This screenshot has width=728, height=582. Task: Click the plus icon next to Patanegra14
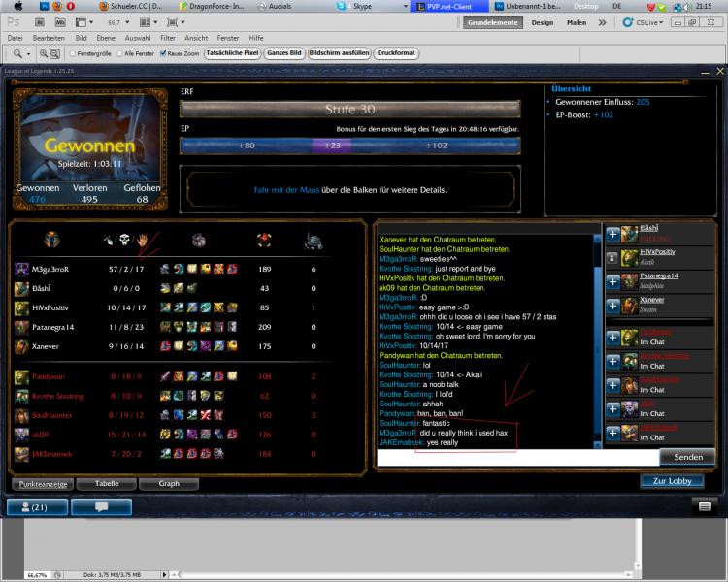[x=612, y=281]
